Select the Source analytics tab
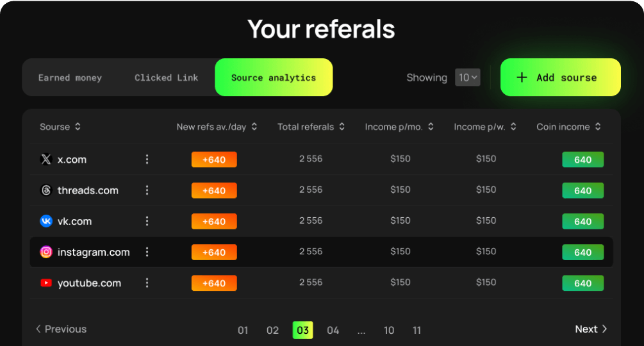 (x=274, y=78)
